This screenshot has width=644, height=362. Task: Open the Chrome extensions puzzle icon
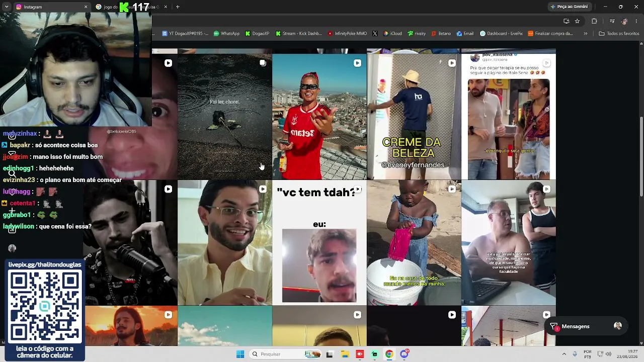[594, 21]
